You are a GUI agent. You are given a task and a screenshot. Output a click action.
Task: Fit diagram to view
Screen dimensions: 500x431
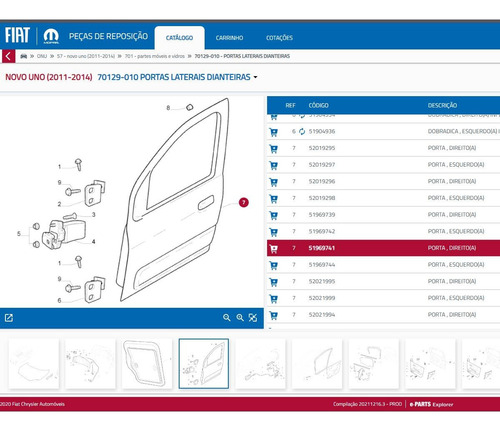pos(253,318)
